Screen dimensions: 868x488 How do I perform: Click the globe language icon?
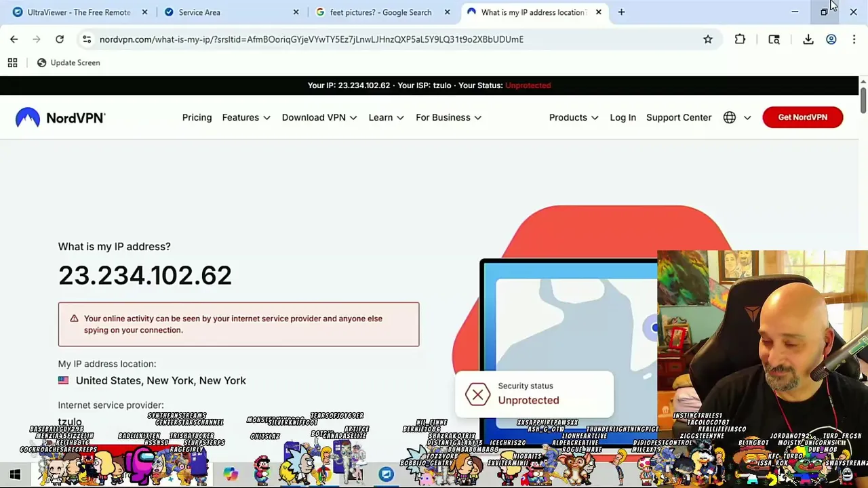730,117
